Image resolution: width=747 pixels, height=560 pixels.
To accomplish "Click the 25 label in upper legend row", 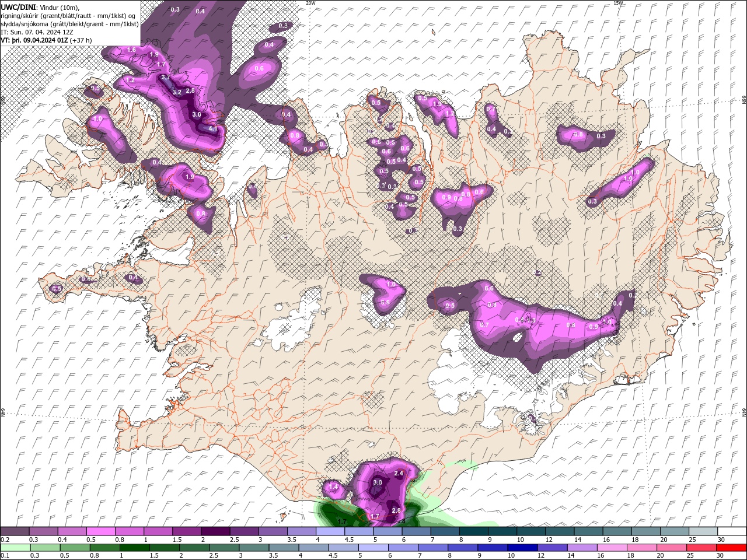I will pos(692,540).
